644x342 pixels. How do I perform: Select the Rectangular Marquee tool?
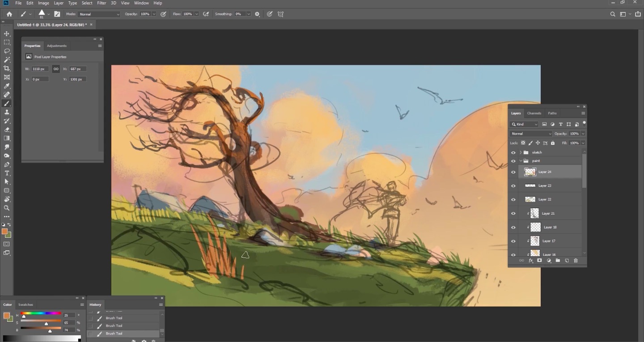pos(7,42)
